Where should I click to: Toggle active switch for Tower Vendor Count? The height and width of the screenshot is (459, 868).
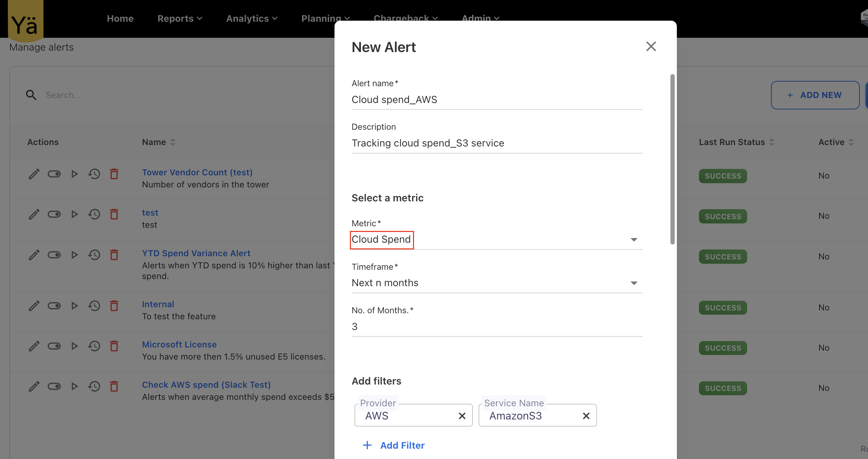pos(54,174)
